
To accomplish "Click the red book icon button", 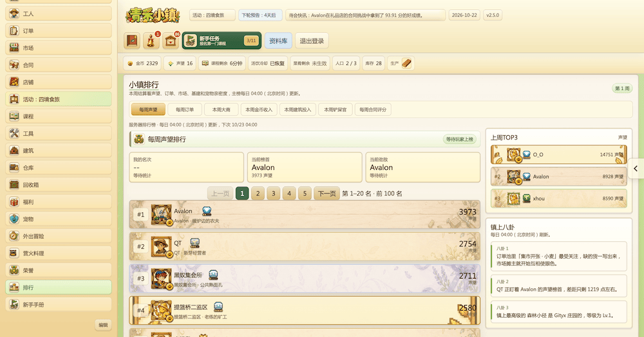I will pyautogui.click(x=132, y=41).
